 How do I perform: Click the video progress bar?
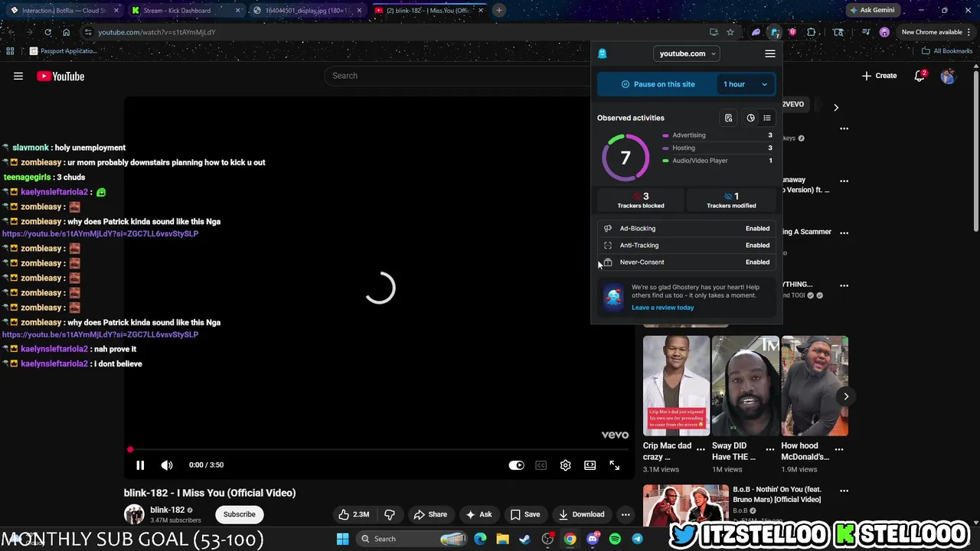(379, 450)
